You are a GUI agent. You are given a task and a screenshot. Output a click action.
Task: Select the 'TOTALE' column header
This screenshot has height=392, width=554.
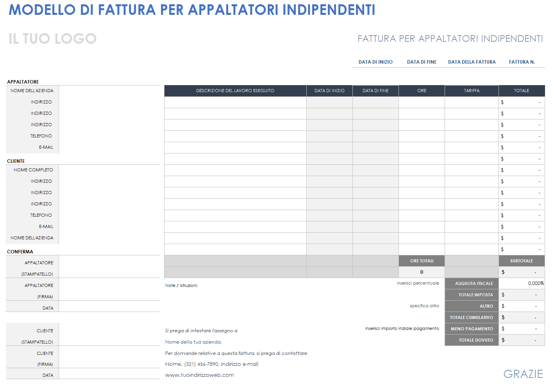click(x=522, y=91)
